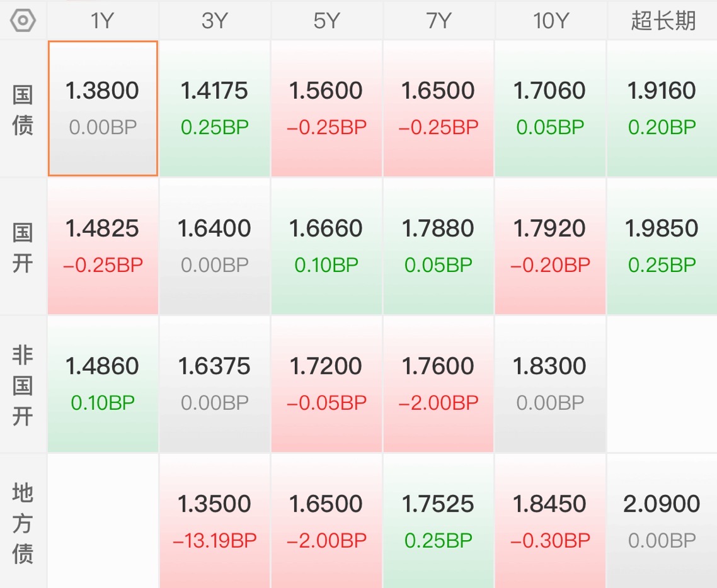Select the 1Y column header

pyautogui.click(x=103, y=21)
